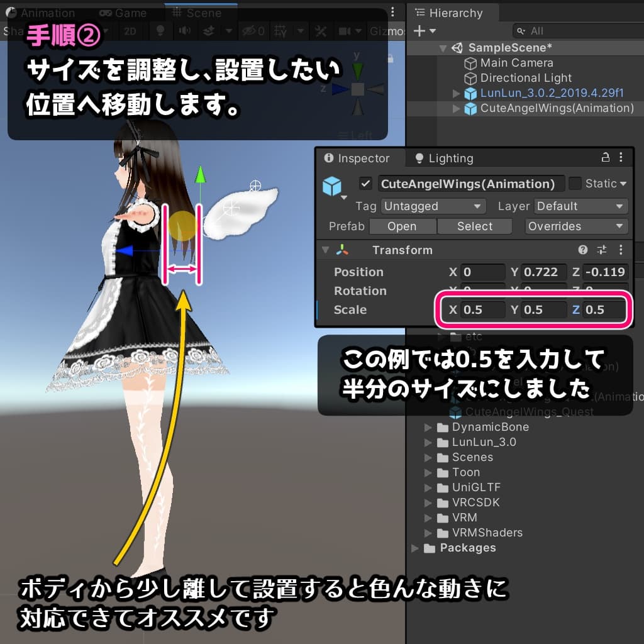Click the audio mute icon in Scene toolbar
644x644 pixels.
click(184, 31)
